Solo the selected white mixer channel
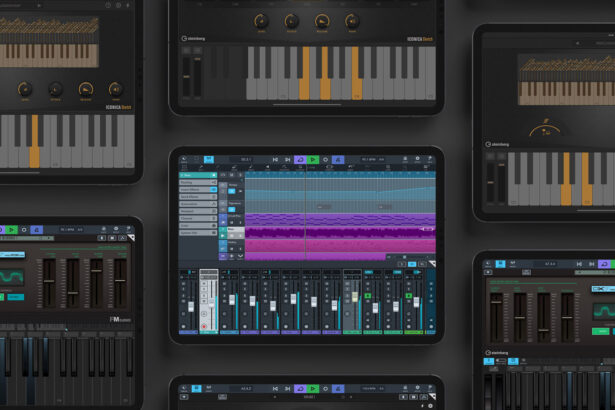Image resolution: width=615 pixels, height=410 pixels. pyautogui.click(x=204, y=290)
